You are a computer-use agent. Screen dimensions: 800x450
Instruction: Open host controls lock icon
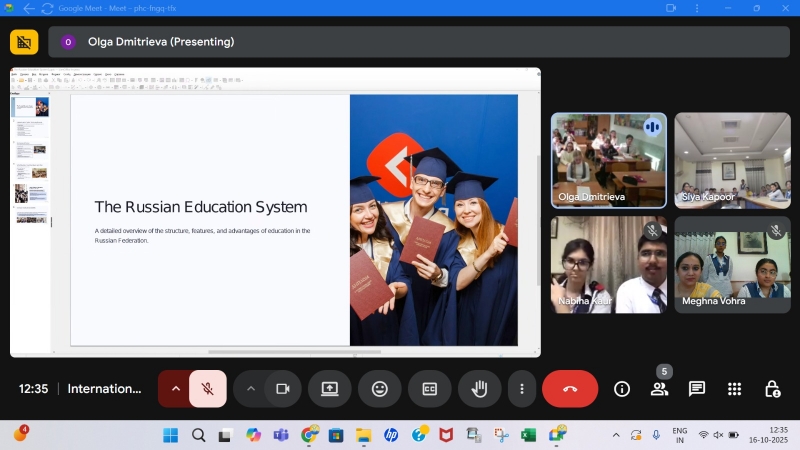coord(772,389)
